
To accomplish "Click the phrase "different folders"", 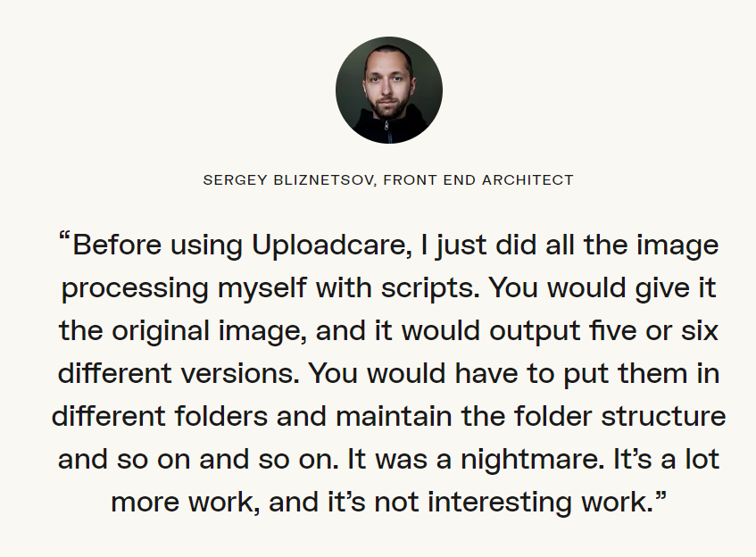I will pos(160,417).
